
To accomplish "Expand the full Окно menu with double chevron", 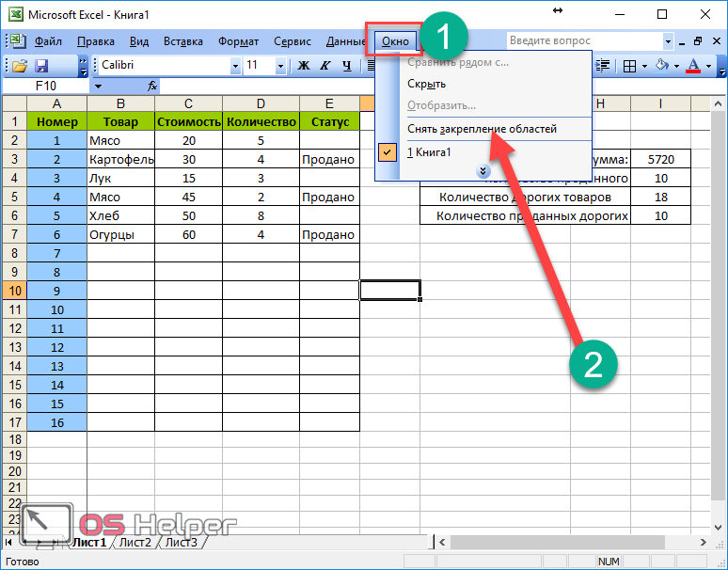I will pyautogui.click(x=483, y=171).
